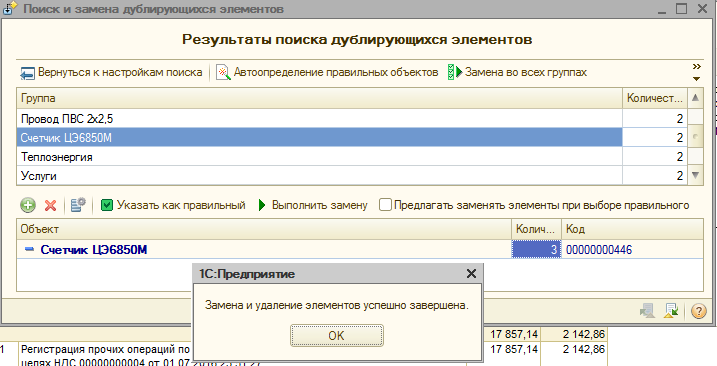Click the window system icon in title bar
Viewport: 717px width, 366px height.
11,8
